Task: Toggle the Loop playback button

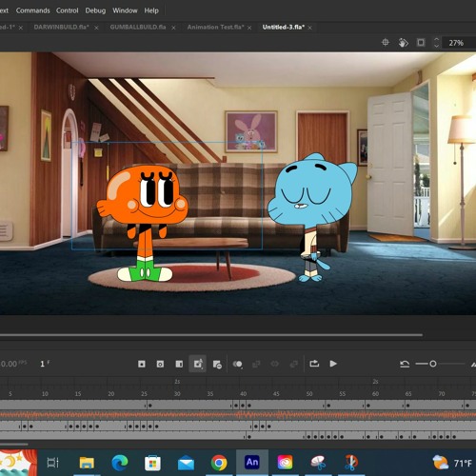Action: point(314,364)
